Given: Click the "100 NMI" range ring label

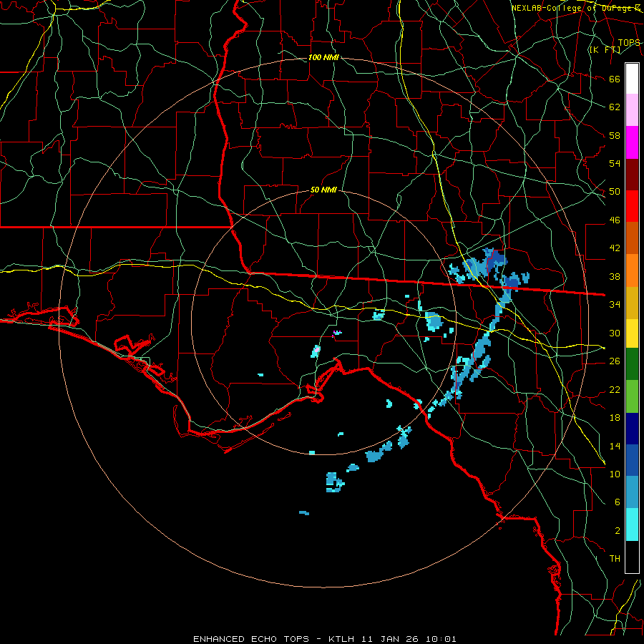Looking at the screenshot, I should pyautogui.click(x=323, y=57).
